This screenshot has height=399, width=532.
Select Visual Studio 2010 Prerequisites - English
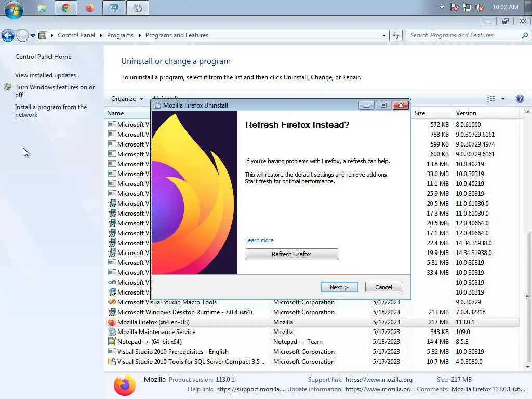click(313, 352)
